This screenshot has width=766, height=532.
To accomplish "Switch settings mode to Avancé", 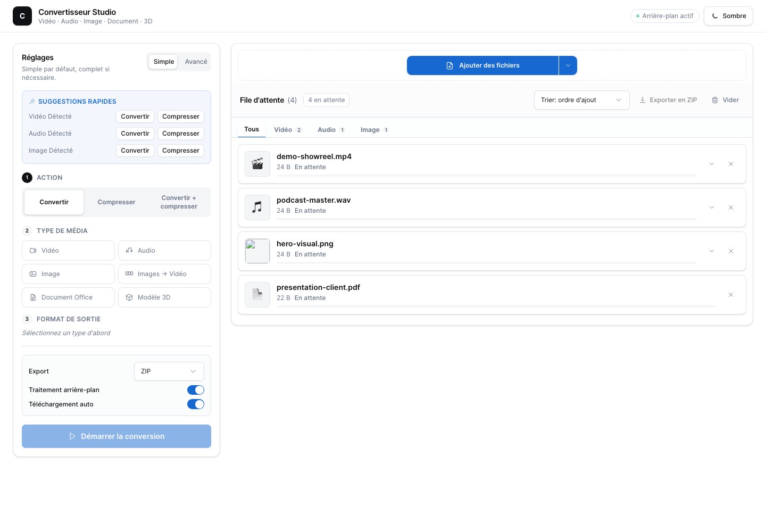I will (196, 62).
